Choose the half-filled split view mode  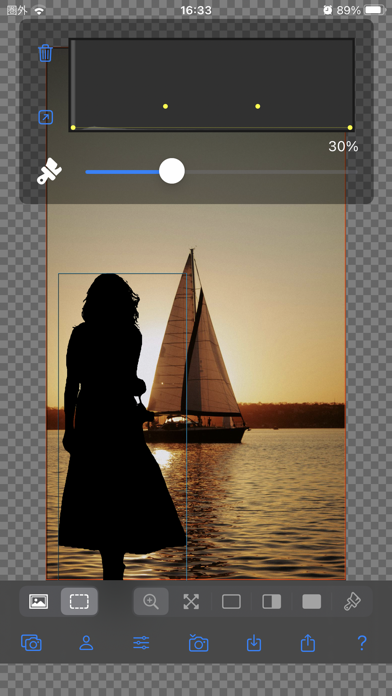272,601
